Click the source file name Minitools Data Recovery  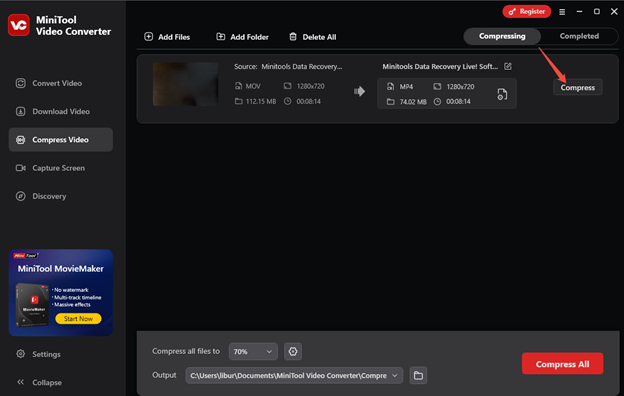pos(302,66)
